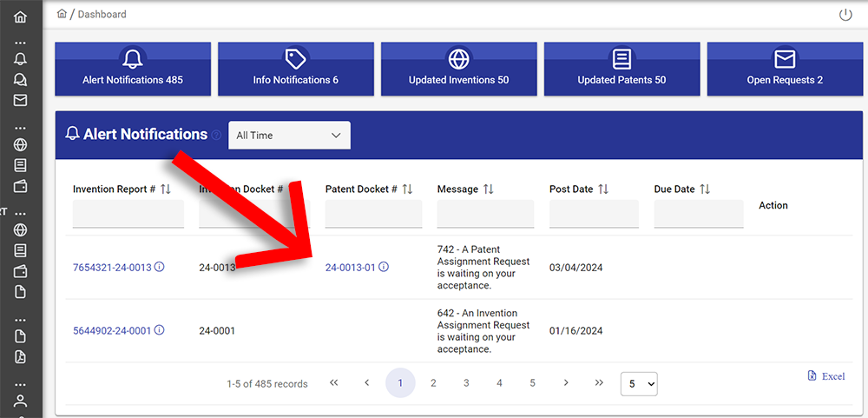Jump to first page of records
This screenshot has width=868, height=418.
pos(334,383)
